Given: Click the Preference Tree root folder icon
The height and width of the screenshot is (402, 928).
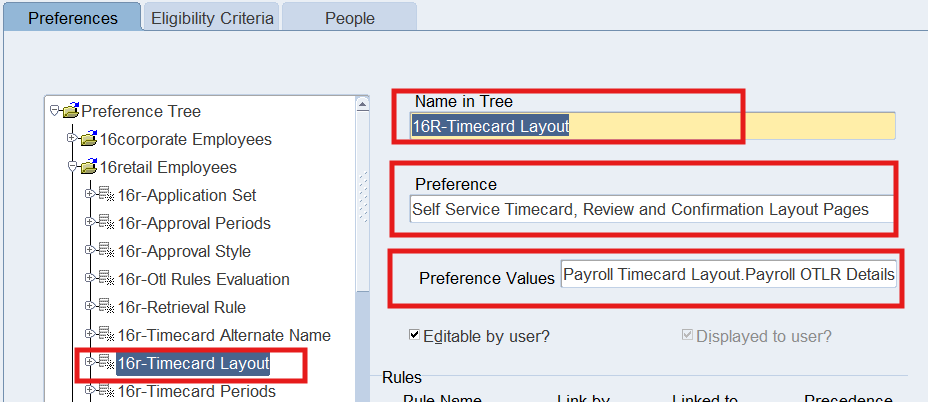Looking at the screenshot, I should coord(71,112).
